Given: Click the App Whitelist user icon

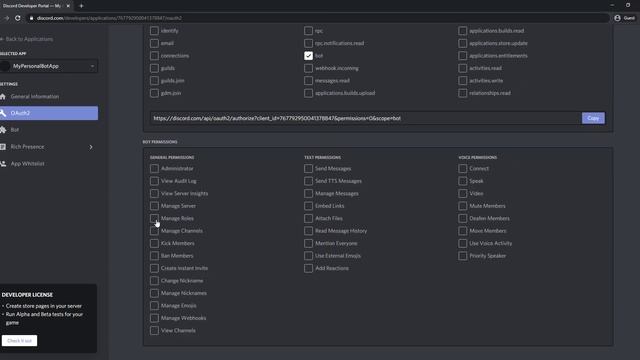Looking at the screenshot, I should click(3, 164).
